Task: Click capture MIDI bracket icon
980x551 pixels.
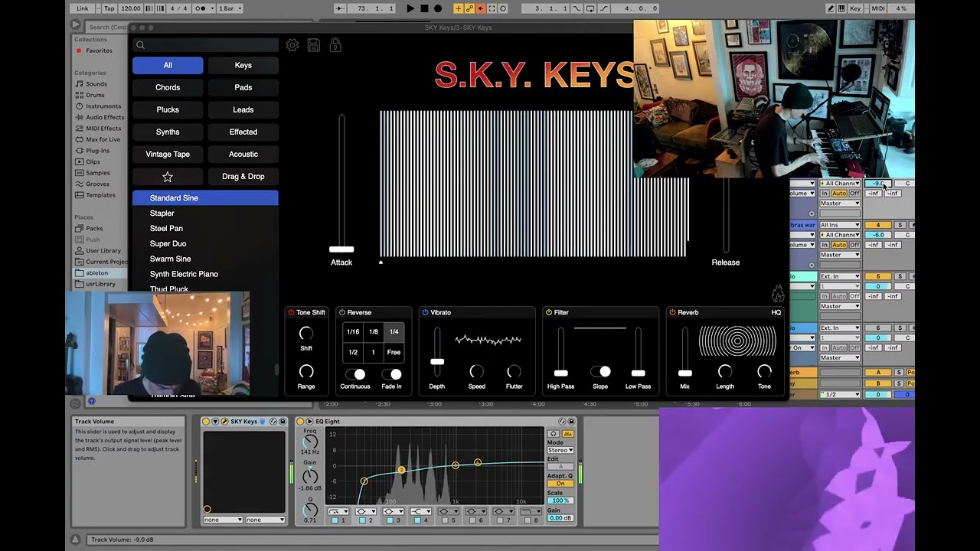Action: coord(492,8)
